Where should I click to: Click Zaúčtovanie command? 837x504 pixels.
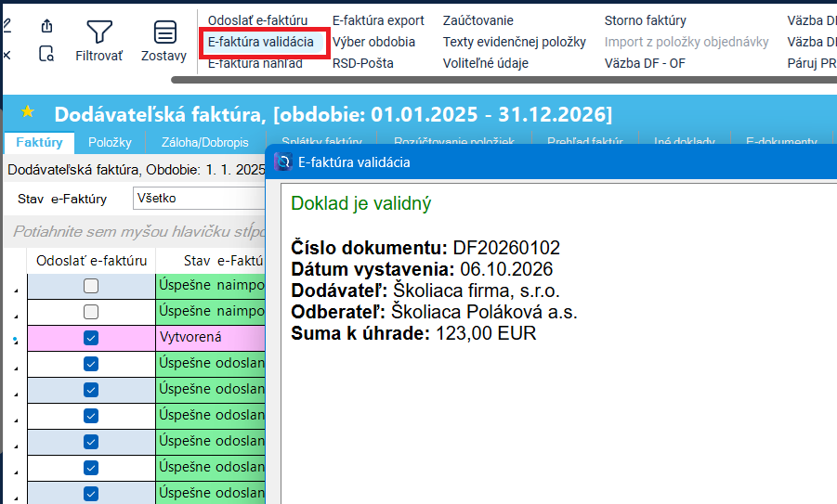(477, 20)
